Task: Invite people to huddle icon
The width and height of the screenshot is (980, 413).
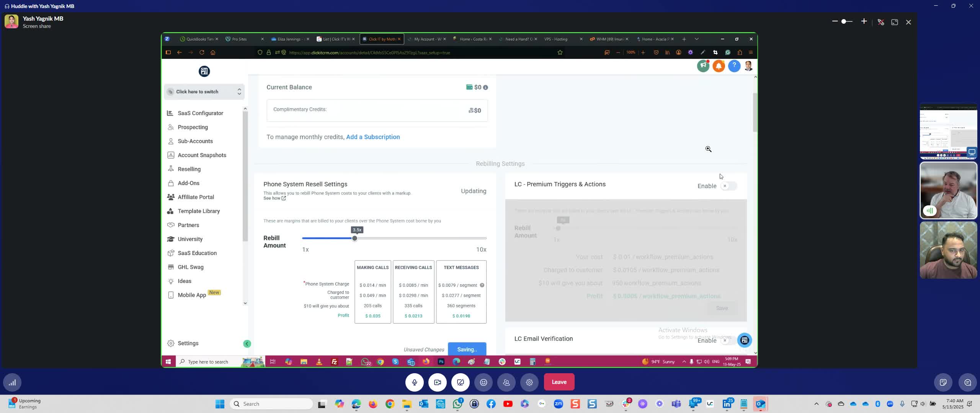Action: (506, 382)
